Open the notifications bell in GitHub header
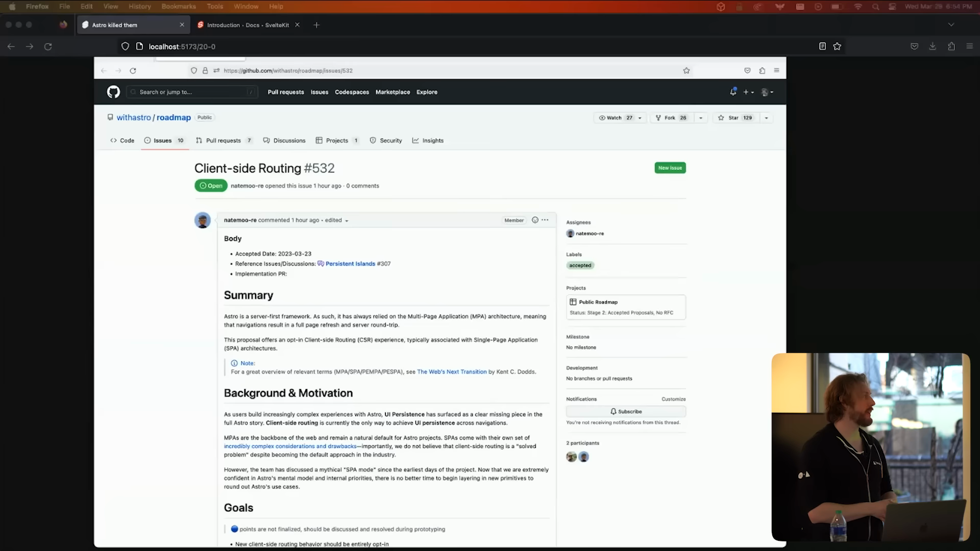The height and width of the screenshot is (551, 980). (x=733, y=92)
